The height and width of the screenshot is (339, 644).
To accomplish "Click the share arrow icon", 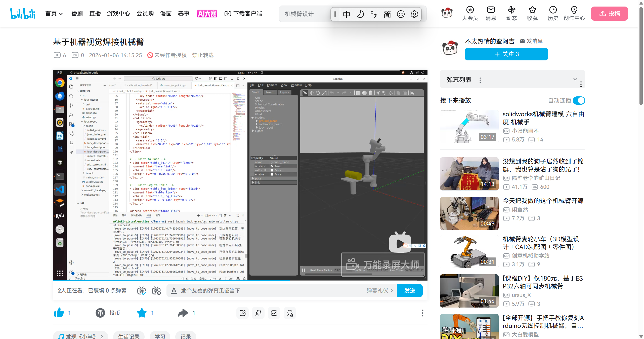I will pyautogui.click(x=183, y=313).
